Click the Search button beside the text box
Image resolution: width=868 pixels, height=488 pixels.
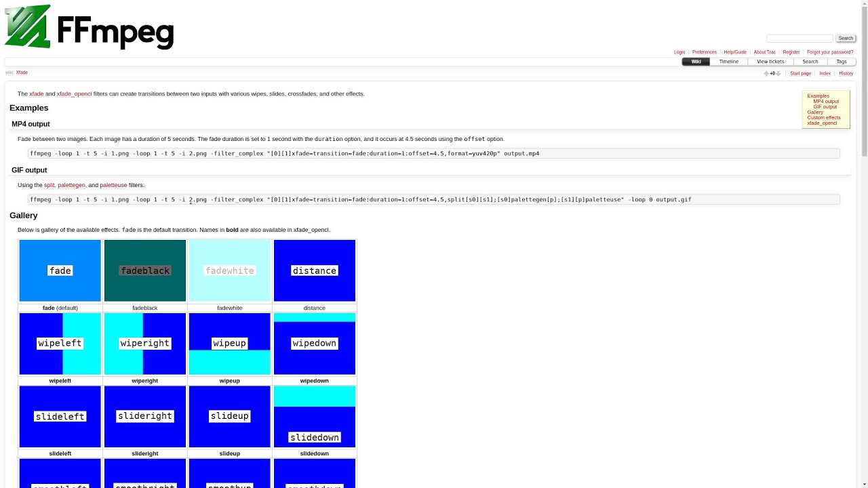[x=846, y=38]
